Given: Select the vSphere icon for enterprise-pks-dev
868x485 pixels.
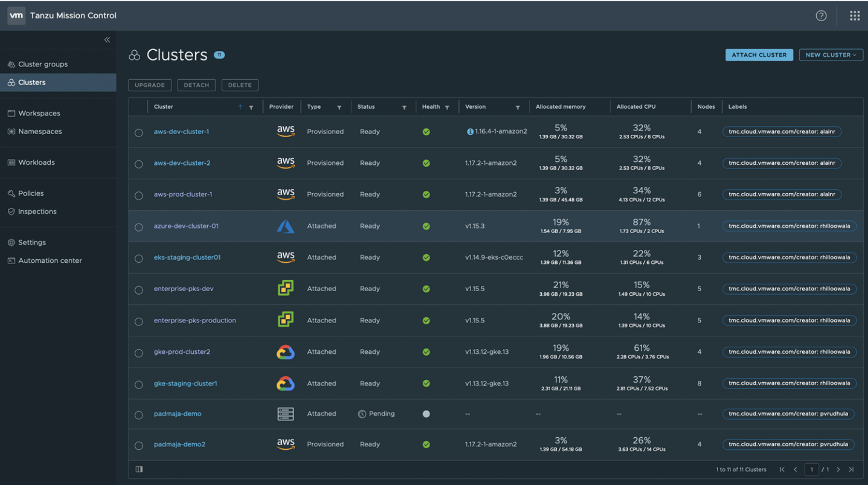Looking at the screenshot, I should pyautogui.click(x=286, y=288).
